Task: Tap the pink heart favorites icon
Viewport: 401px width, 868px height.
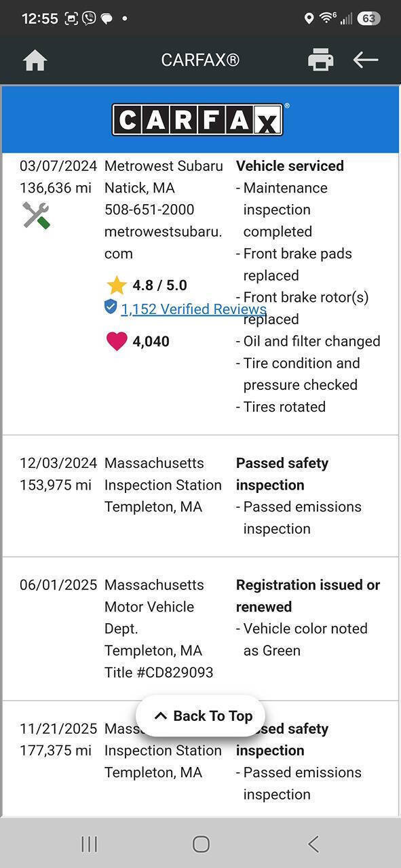Action: point(117,341)
